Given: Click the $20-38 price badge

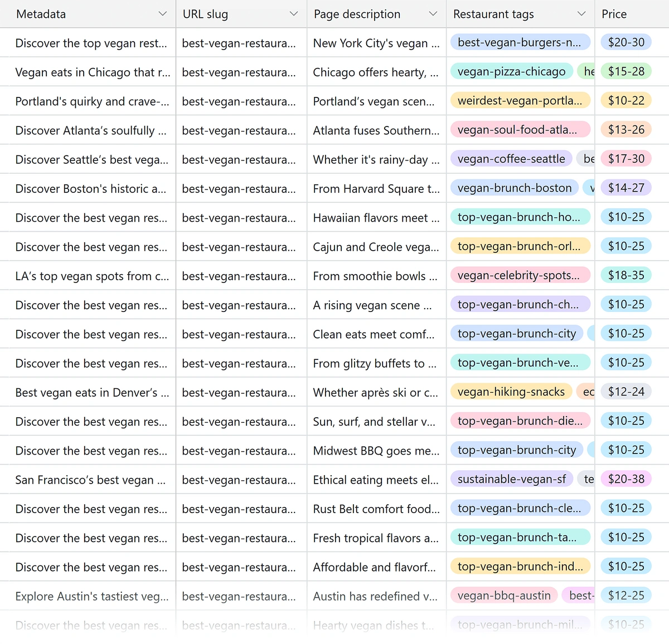Looking at the screenshot, I should click(x=626, y=479).
